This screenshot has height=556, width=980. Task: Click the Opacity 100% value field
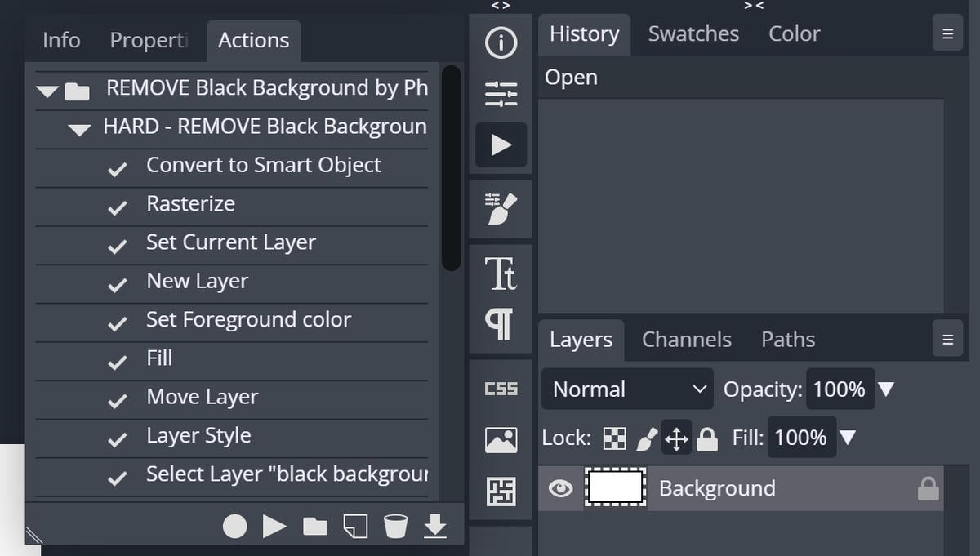click(840, 389)
